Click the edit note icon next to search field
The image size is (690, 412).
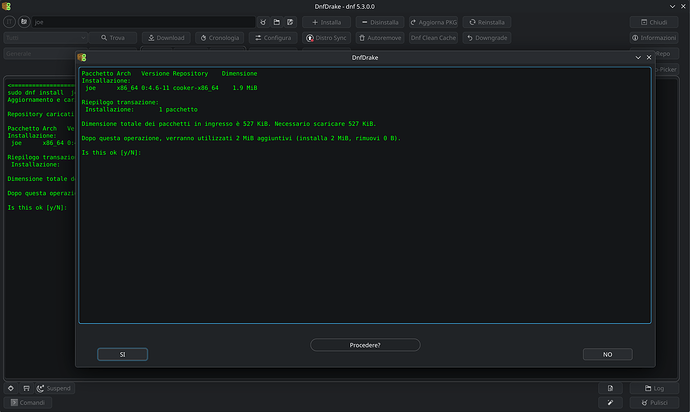290,22
